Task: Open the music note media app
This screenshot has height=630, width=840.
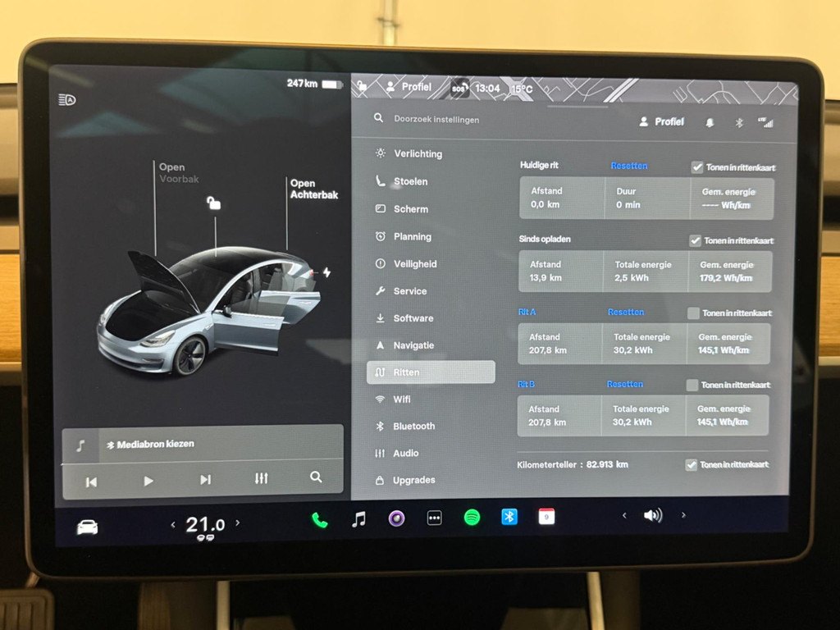Action: click(x=358, y=519)
